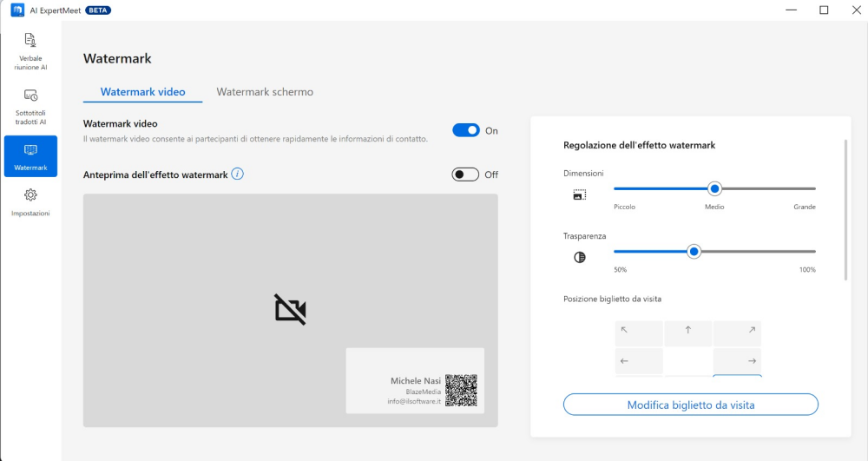The width and height of the screenshot is (868, 461).
Task: Click the QR code on business card
Action: [461, 390]
